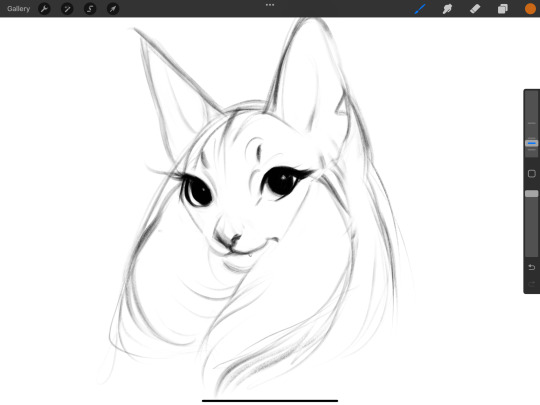The image size is (540, 405).
Task: Adjust the brush opacity slider
Action: tap(531, 194)
